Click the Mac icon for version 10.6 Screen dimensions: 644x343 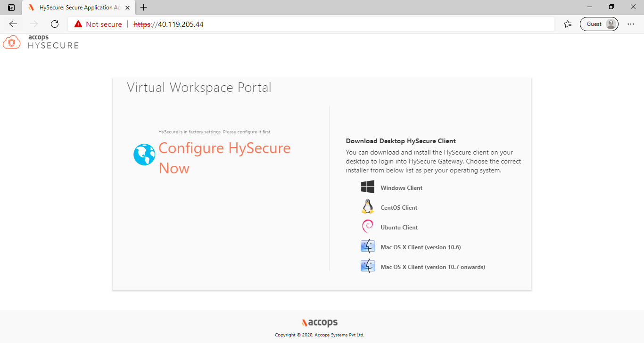point(368,246)
